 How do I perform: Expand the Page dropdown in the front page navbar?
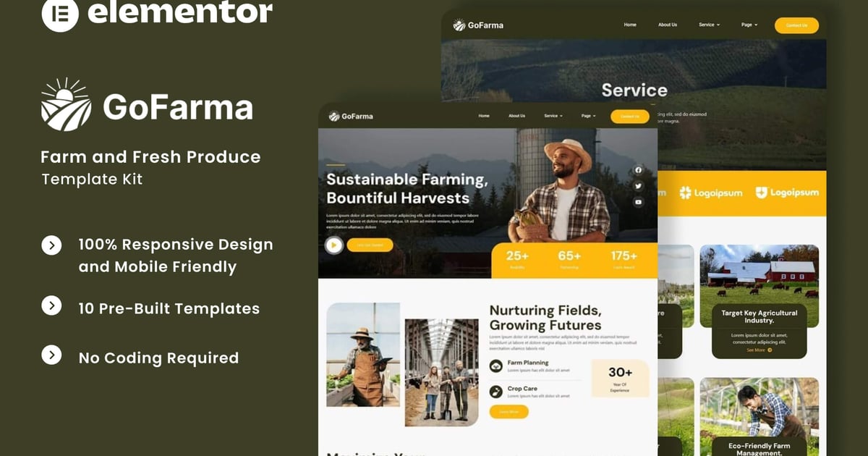(x=588, y=116)
